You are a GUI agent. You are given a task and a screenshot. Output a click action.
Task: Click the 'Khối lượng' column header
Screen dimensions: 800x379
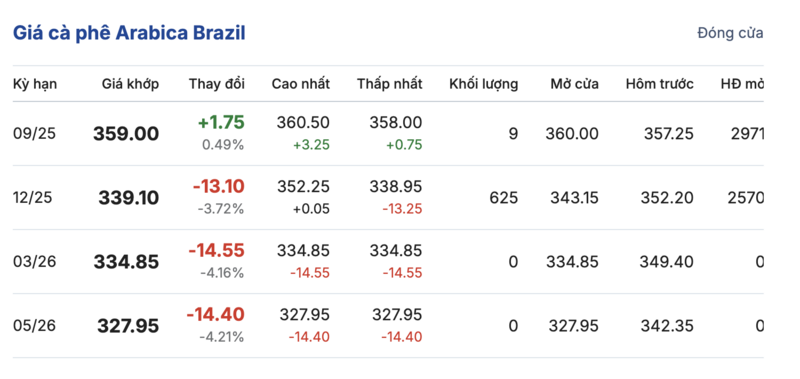click(x=484, y=84)
